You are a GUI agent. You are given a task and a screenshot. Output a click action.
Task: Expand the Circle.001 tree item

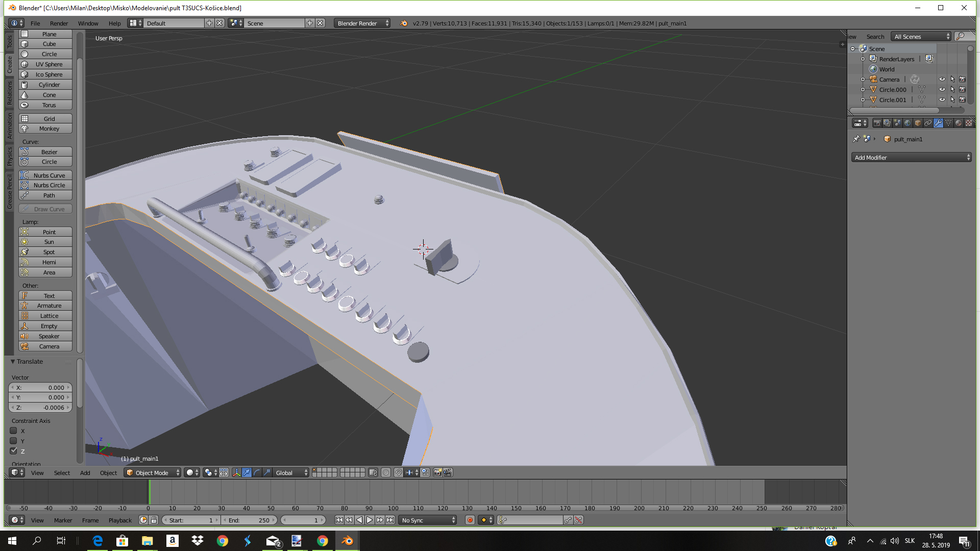[863, 100]
